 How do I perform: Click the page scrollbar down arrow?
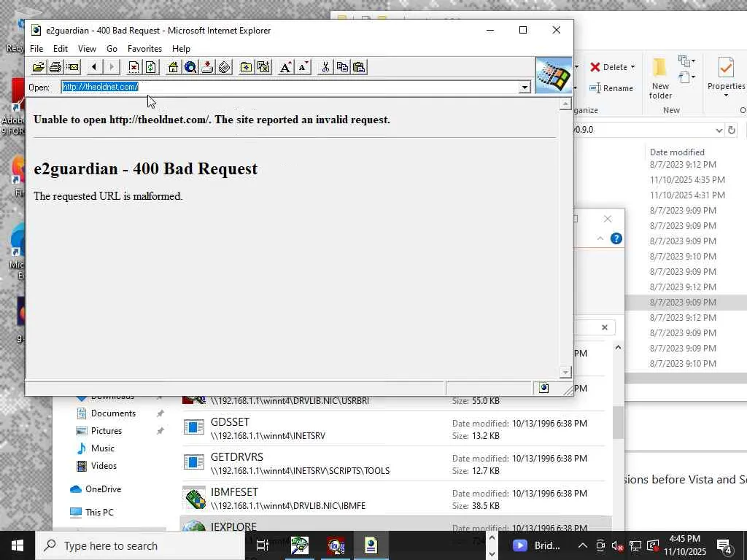565,372
